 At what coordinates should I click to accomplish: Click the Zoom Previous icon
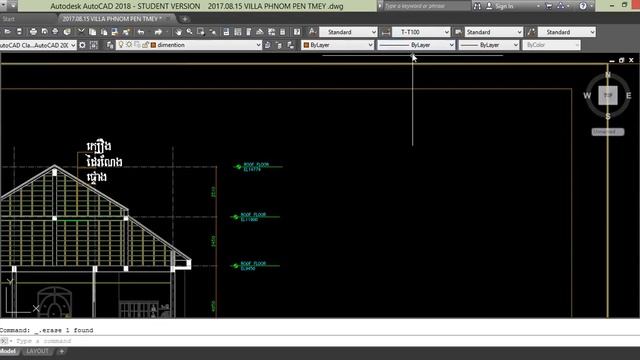(213, 32)
